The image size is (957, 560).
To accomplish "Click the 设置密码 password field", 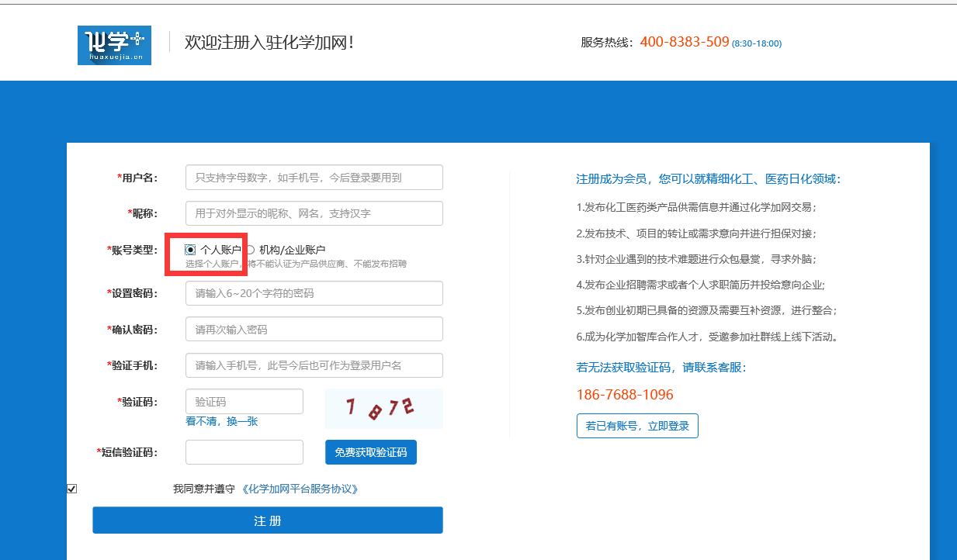I will pos(314,293).
